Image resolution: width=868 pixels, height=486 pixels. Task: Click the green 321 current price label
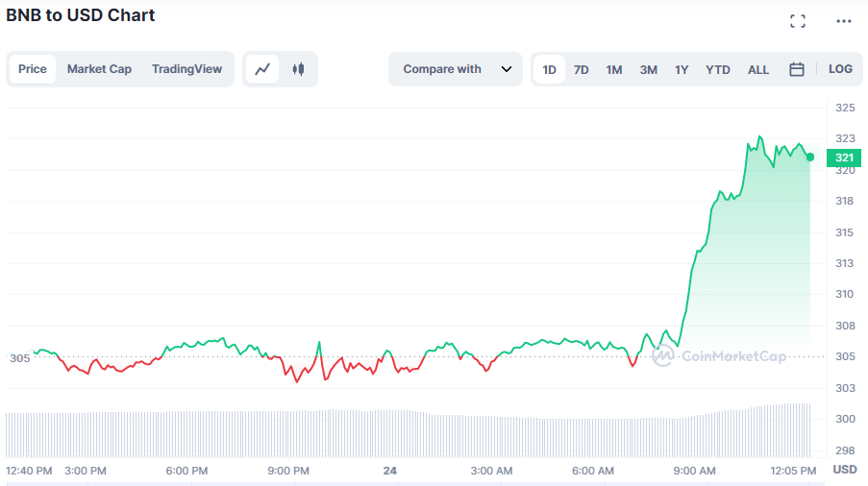[844, 158]
